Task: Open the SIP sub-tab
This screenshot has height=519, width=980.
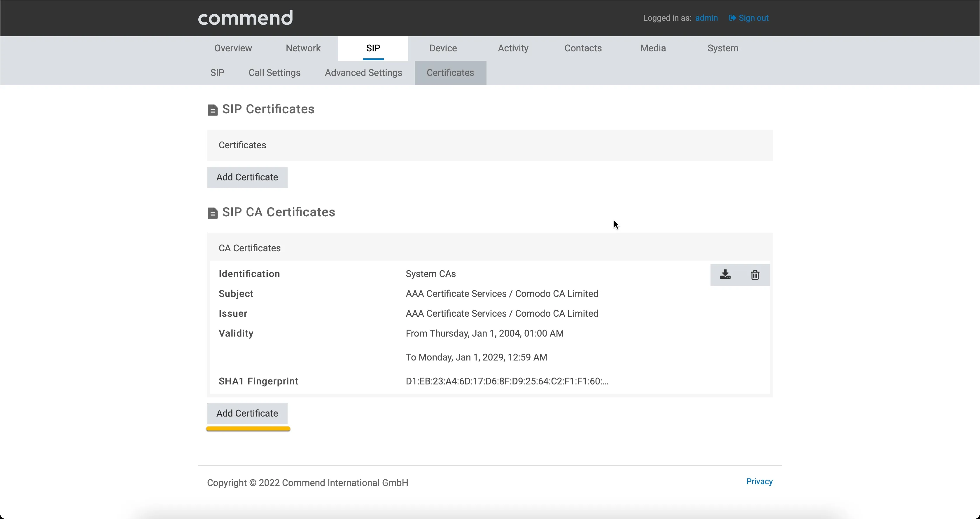Action: [x=217, y=73]
